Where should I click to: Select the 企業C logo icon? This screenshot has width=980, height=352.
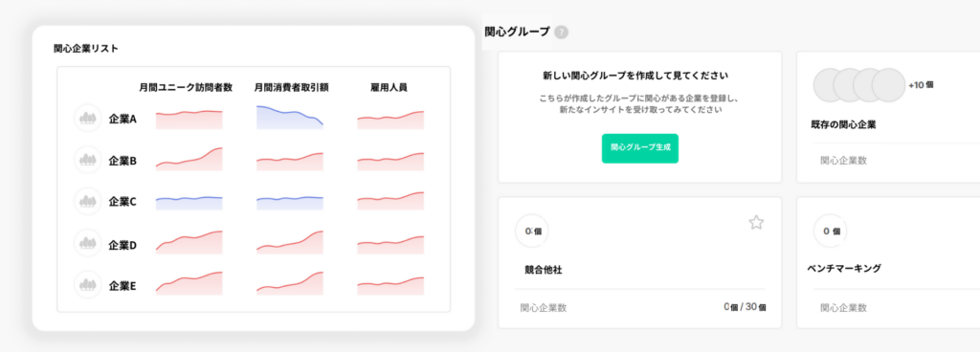(87, 201)
